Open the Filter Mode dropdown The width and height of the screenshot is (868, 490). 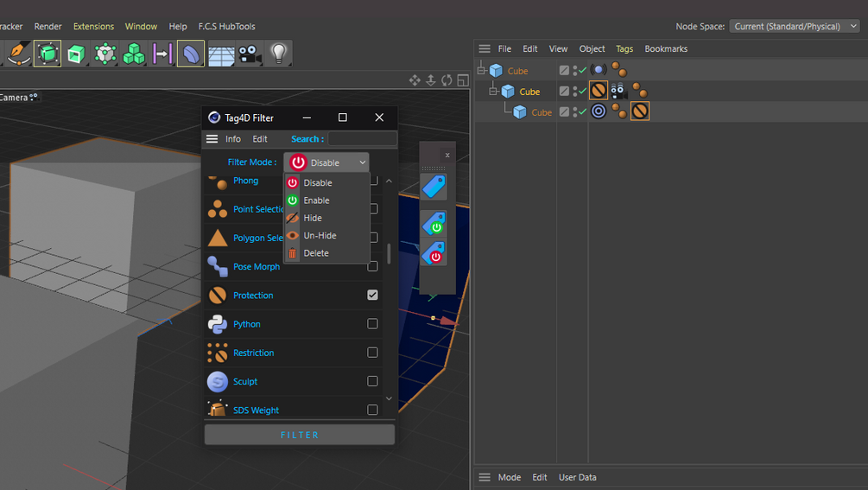click(x=326, y=162)
